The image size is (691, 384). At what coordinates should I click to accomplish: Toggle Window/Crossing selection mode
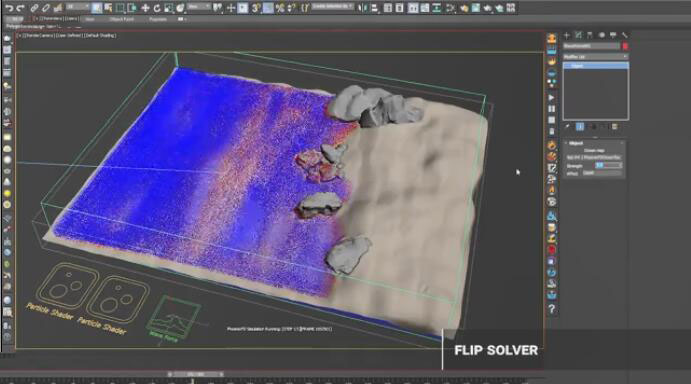pyautogui.click(x=132, y=8)
